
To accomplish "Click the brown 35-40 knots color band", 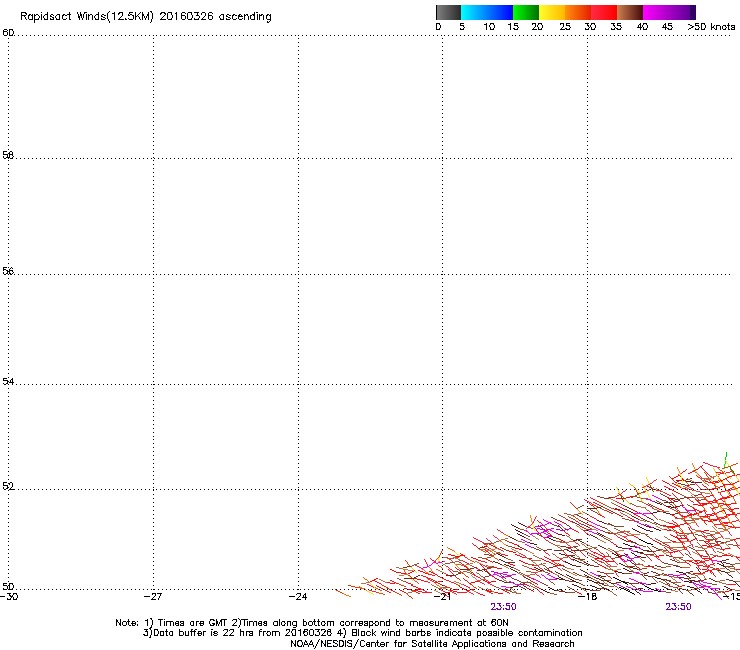I will [x=630, y=12].
